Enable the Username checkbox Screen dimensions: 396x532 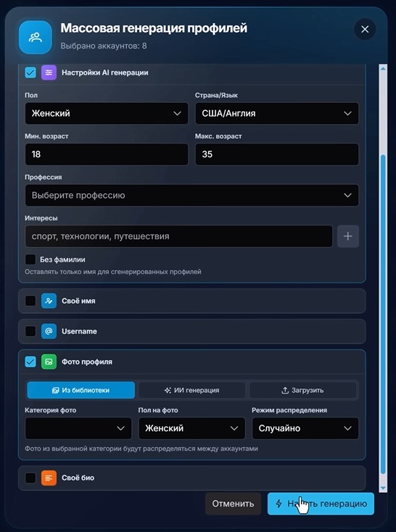pos(30,331)
